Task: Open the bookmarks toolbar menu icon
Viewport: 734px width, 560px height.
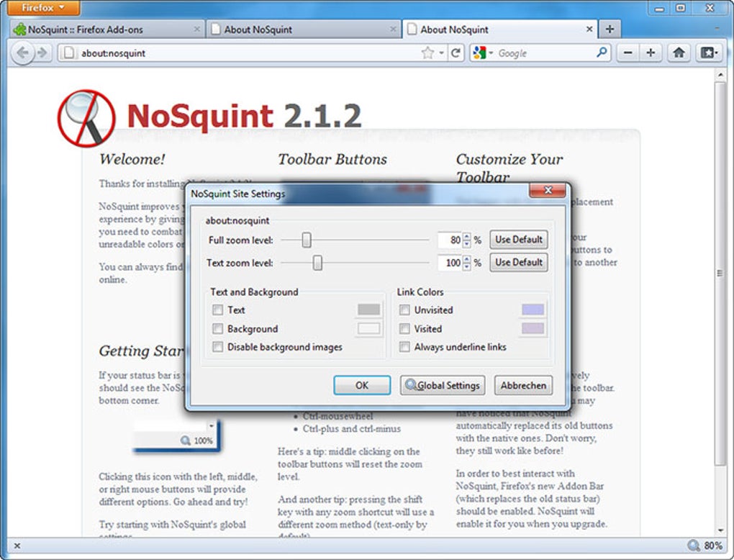Action: [708, 53]
